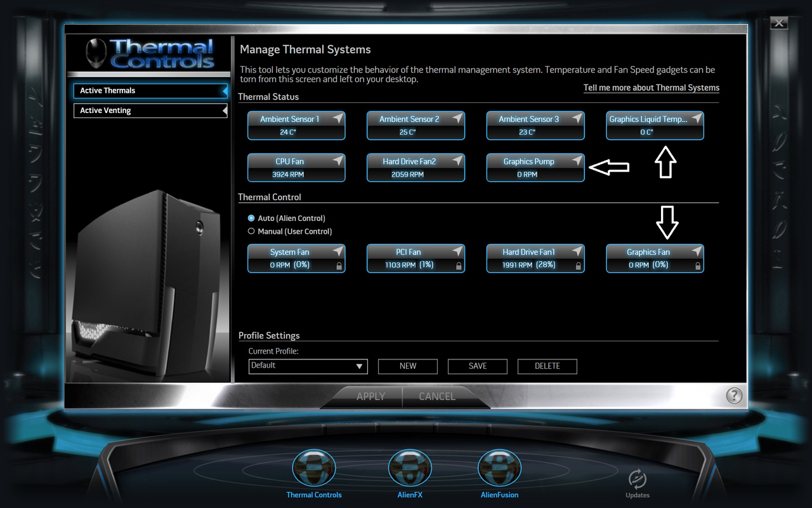This screenshot has height=508, width=812.
Task: Click PCI Fan 1103 RPM (1%) value
Action: [410, 265]
